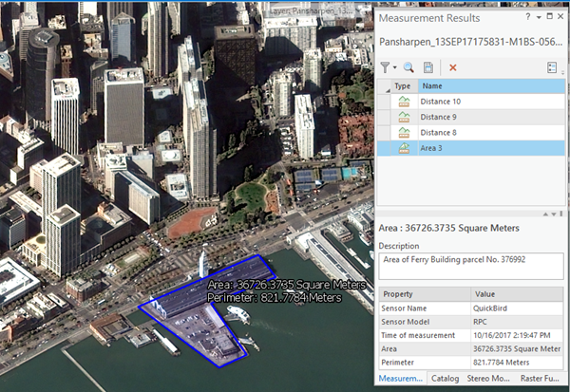Click the row selector beside Distance 9
This screenshot has width=570, height=392.
(x=383, y=117)
